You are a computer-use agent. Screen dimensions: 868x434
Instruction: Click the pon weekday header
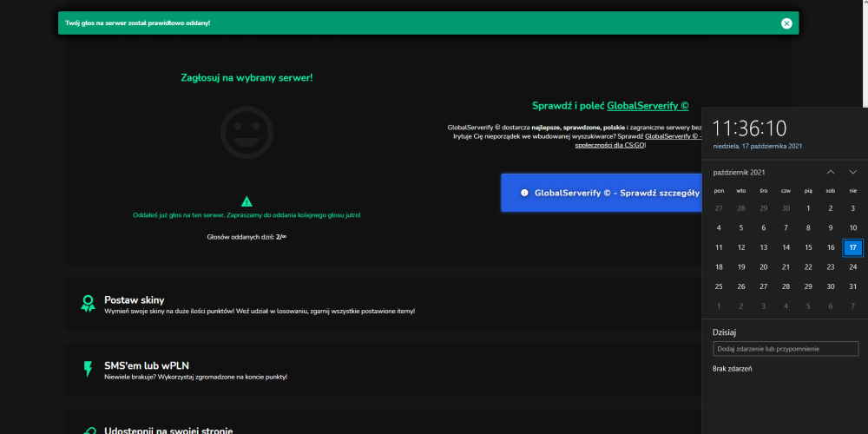click(719, 191)
